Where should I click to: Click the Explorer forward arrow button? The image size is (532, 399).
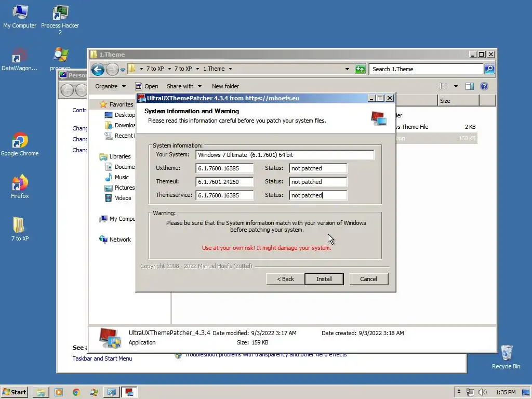[112, 70]
